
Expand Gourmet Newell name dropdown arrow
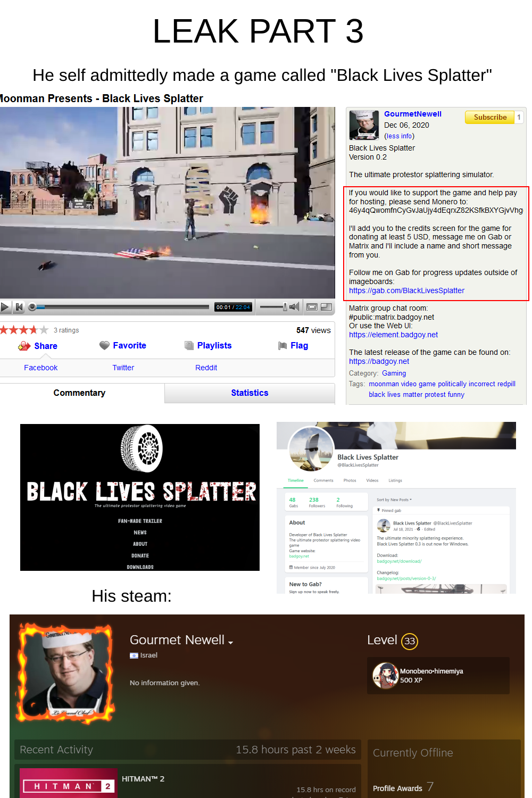[x=231, y=643]
